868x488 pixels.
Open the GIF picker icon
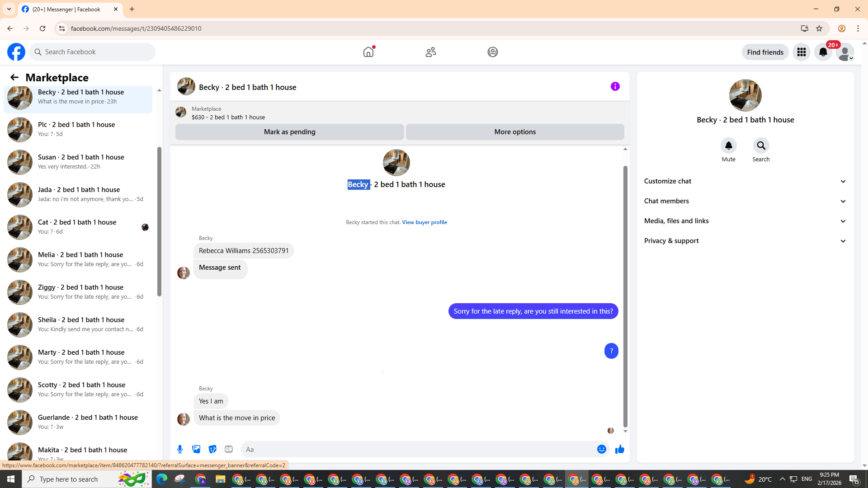pyautogui.click(x=229, y=449)
